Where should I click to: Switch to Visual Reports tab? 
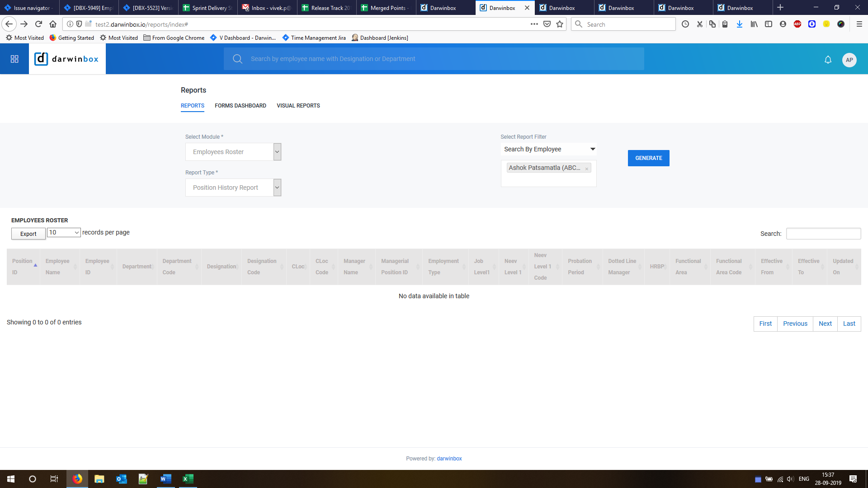coord(298,106)
